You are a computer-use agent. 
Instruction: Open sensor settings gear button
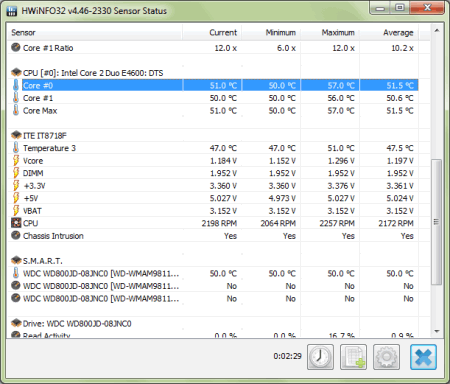click(x=386, y=357)
